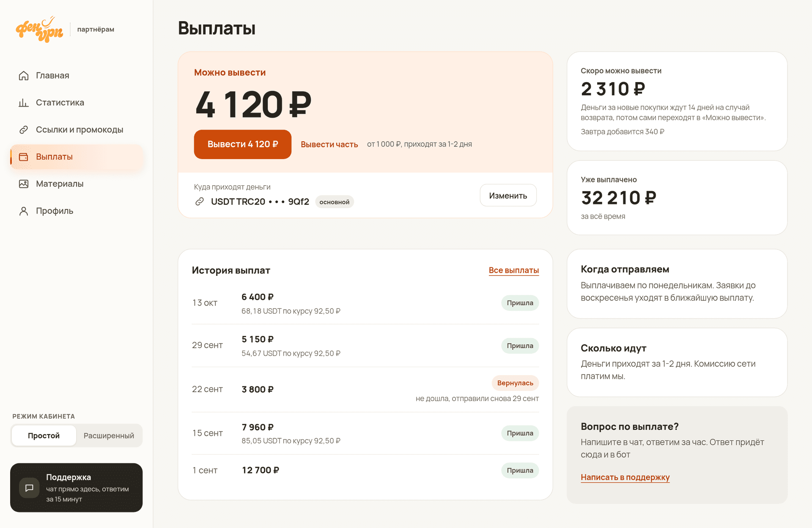Click the USDT TRC20 wallet address
812x528 pixels.
click(260, 201)
